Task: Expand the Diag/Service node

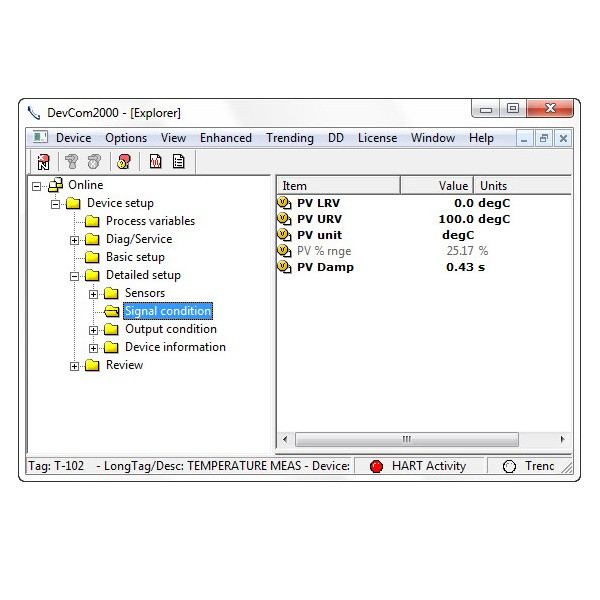Action: click(x=74, y=240)
